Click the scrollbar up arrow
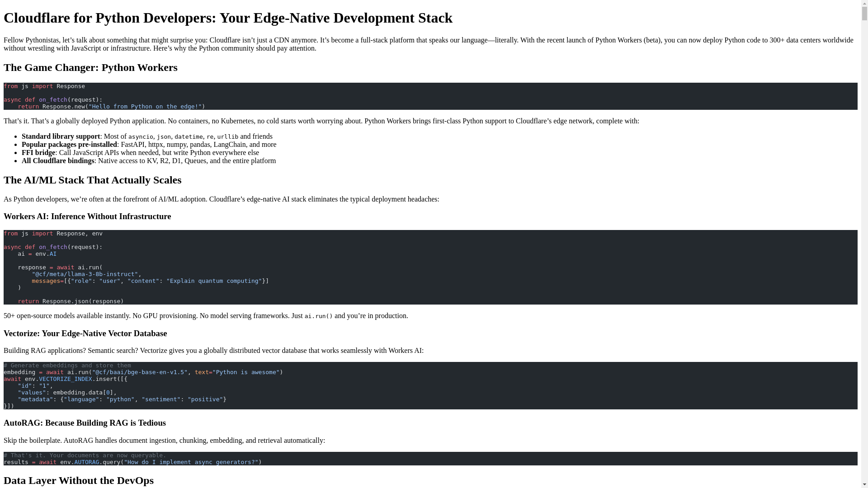This screenshot has width=868, height=488. [x=864, y=4]
